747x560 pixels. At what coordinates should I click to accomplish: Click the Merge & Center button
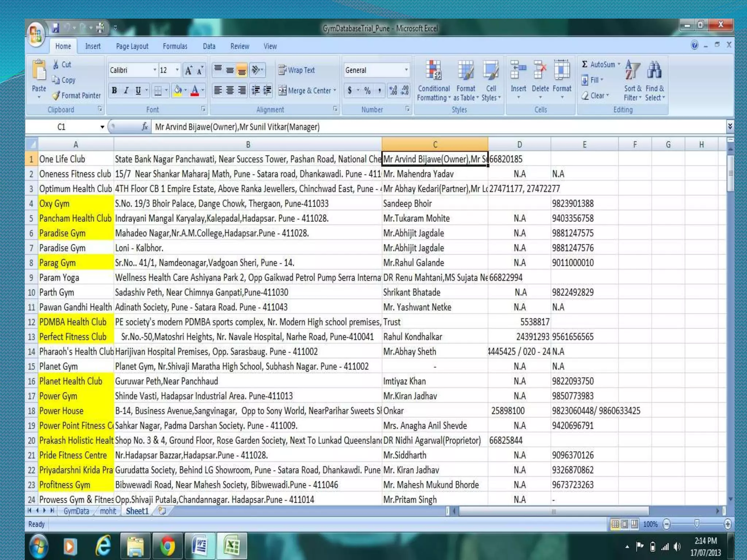click(306, 90)
